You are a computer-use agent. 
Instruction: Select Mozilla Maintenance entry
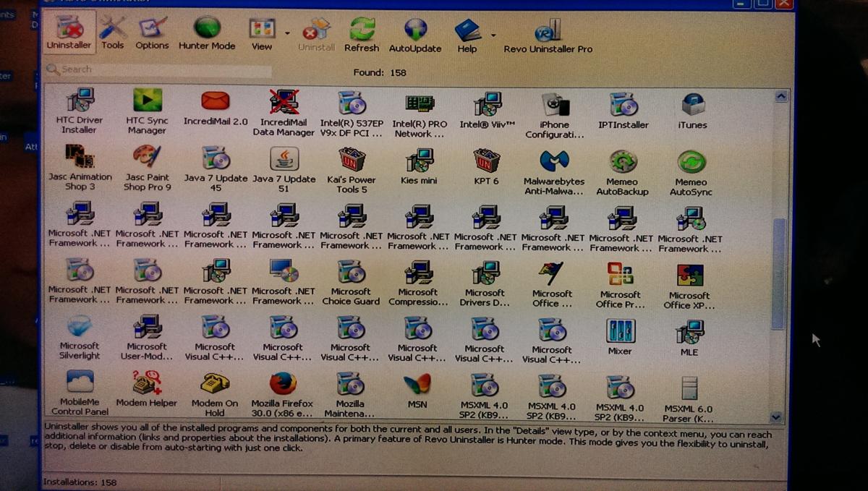351,395
